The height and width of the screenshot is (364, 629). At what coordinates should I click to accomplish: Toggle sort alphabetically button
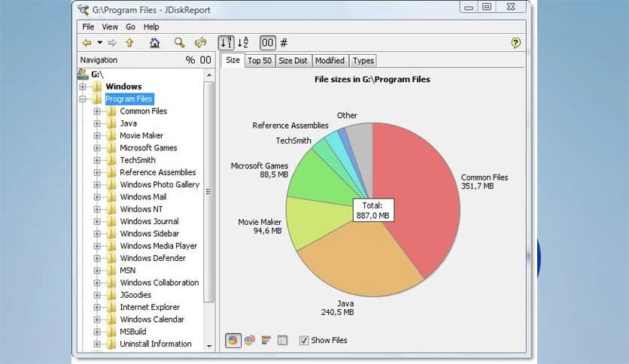(x=243, y=43)
